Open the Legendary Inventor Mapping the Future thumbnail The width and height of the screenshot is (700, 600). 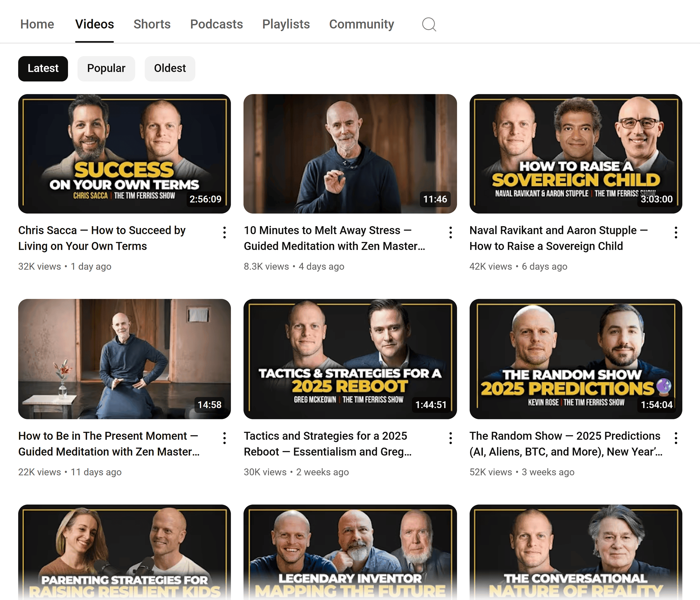pyautogui.click(x=350, y=552)
